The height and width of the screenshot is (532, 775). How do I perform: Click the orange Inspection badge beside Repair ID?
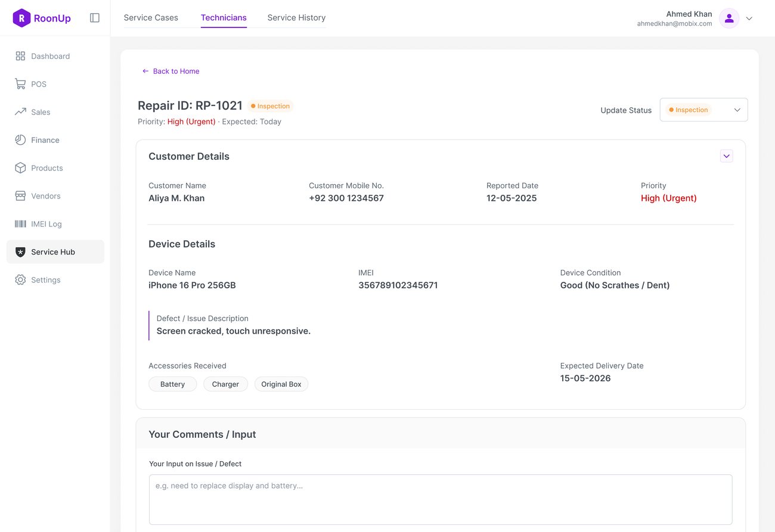click(x=271, y=106)
